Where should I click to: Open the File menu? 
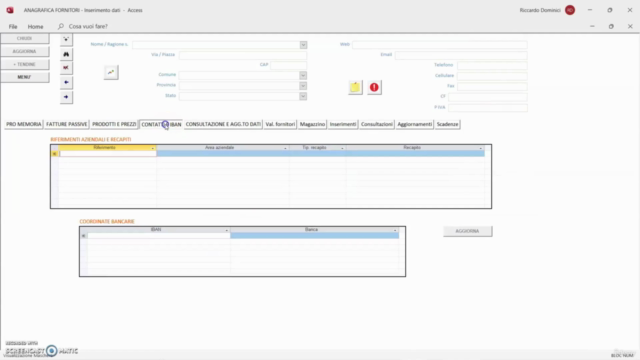pyautogui.click(x=13, y=27)
